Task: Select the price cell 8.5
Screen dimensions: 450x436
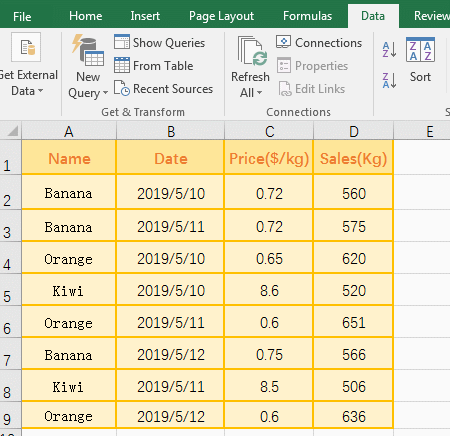Action: 269,385
